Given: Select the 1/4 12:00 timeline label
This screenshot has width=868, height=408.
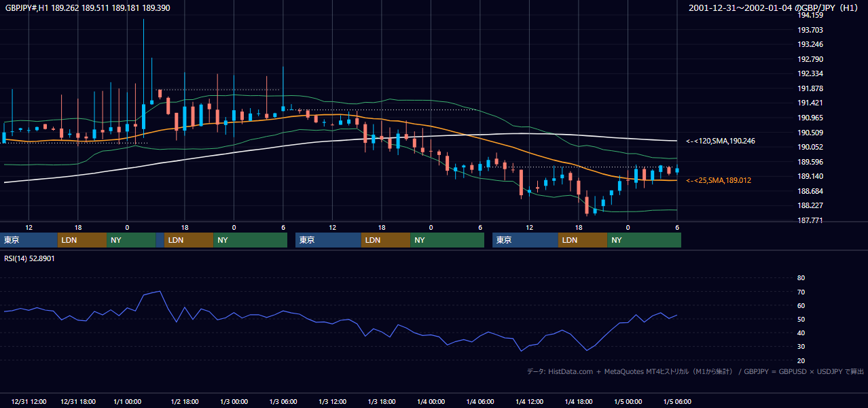Looking at the screenshot, I should pyautogui.click(x=529, y=401).
